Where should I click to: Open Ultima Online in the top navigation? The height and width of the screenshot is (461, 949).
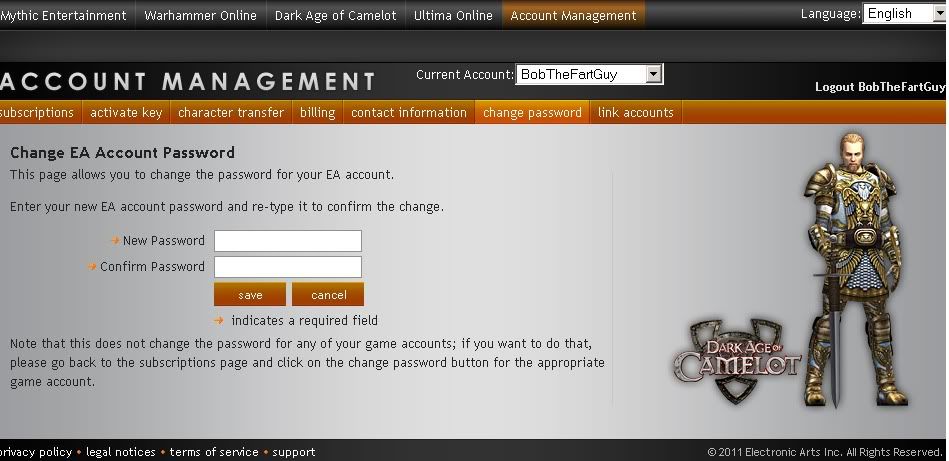[x=453, y=15]
